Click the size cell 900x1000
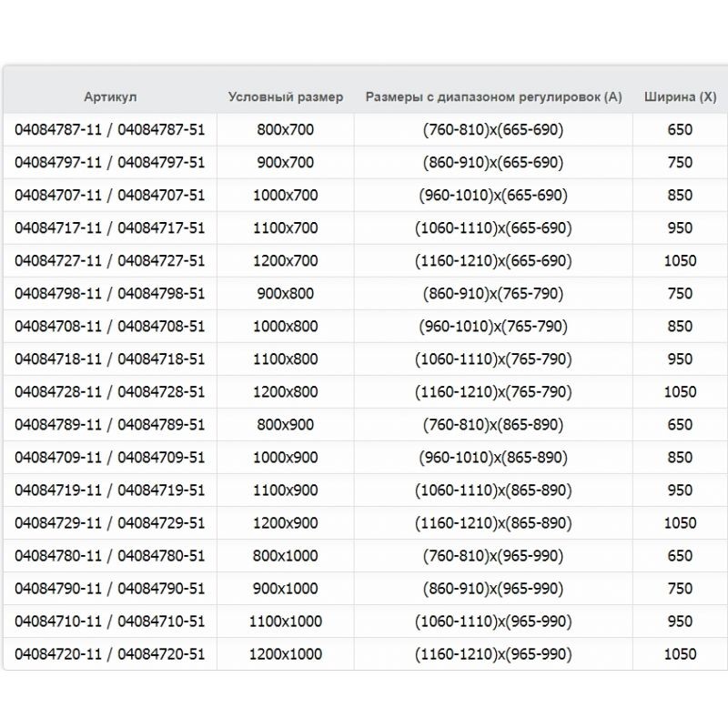728x728 pixels. [x=286, y=589]
